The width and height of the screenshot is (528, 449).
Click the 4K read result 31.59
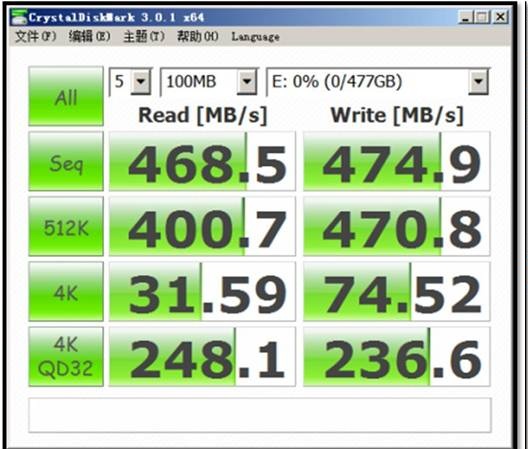tap(202, 291)
